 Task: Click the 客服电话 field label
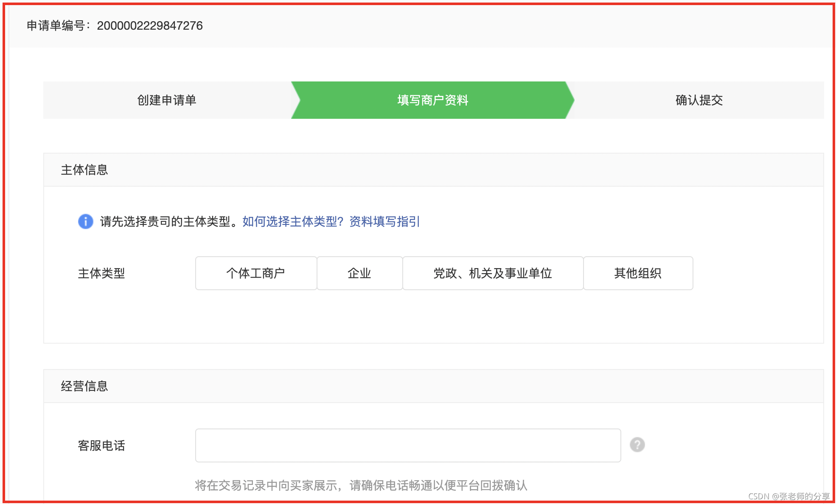tap(101, 445)
